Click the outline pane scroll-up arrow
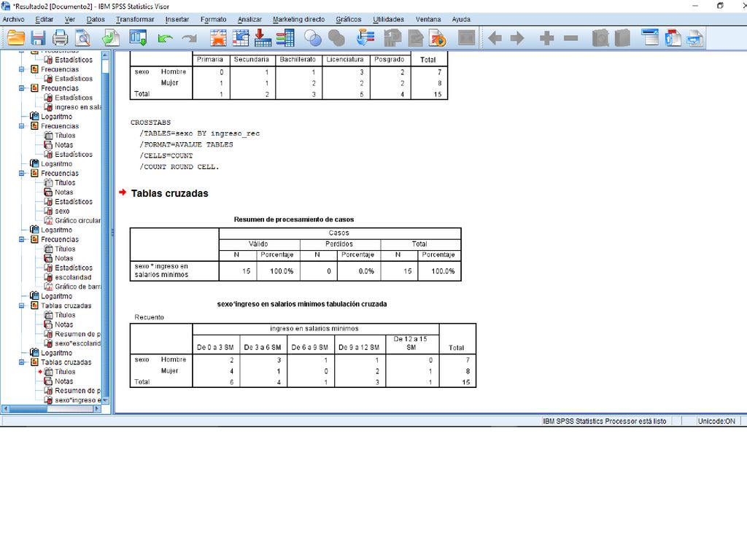 [x=105, y=55]
